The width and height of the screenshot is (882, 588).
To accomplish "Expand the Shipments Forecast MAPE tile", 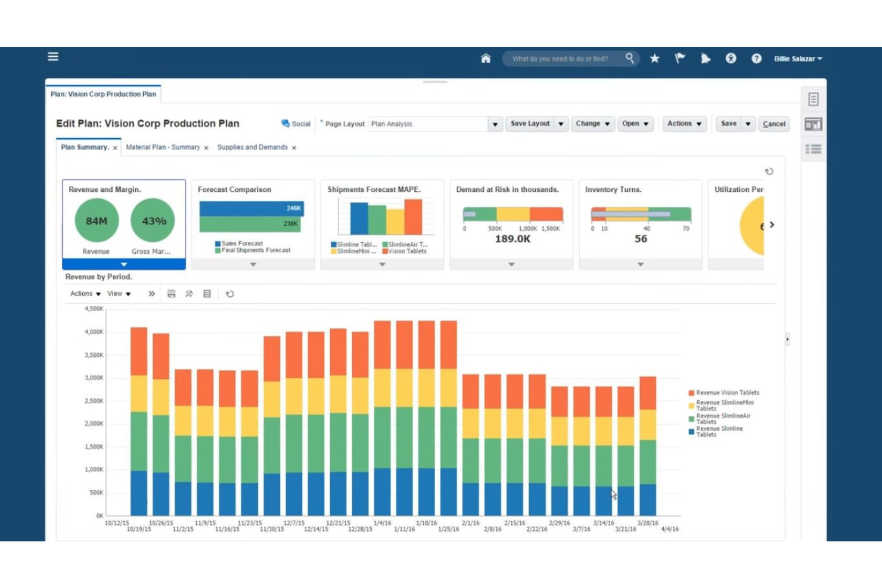I will point(383,265).
